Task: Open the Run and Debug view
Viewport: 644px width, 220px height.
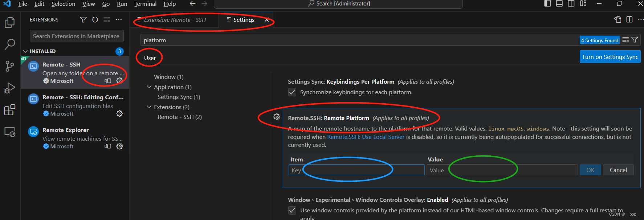Action: coord(10,88)
